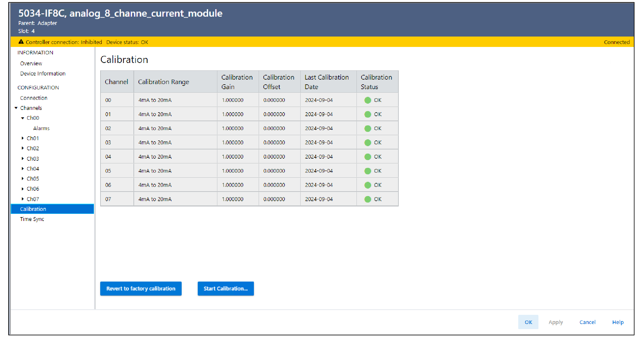This screenshot has width=644, height=338.
Task: Click the Parent: Adapter label
Action: (x=37, y=23)
